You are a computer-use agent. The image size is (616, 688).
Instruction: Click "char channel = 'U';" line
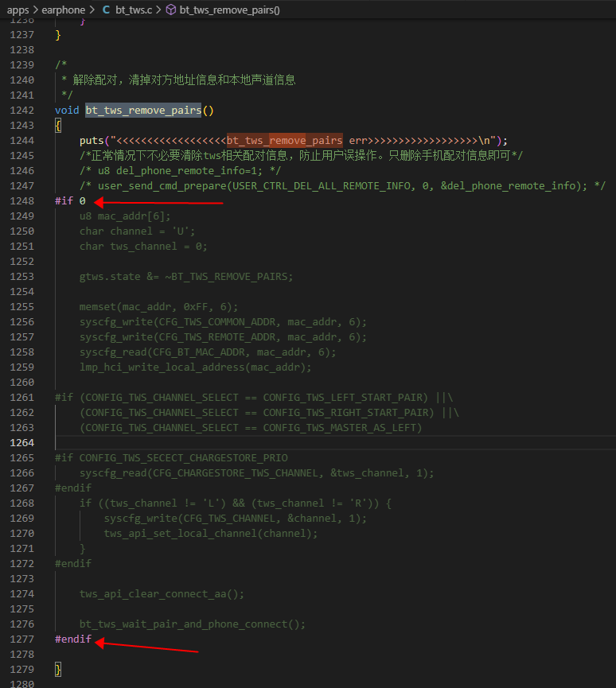137,231
